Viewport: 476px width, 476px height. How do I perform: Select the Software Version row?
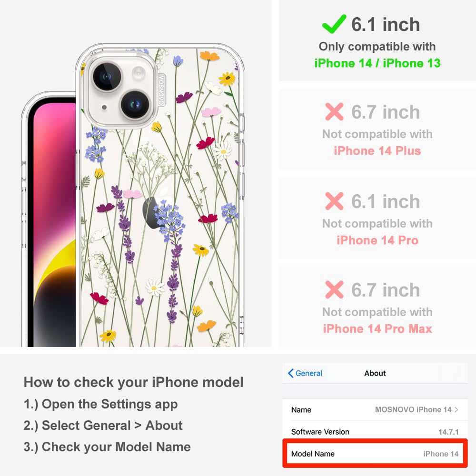[375, 431]
